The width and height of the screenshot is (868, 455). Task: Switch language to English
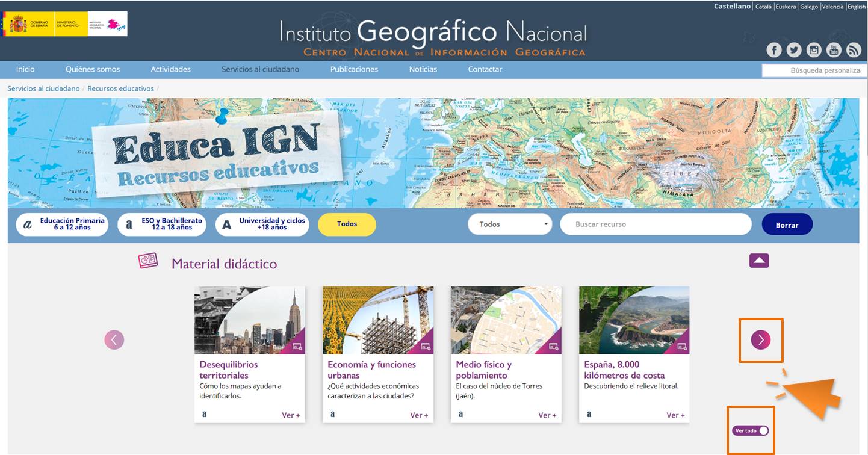click(x=857, y=7)
